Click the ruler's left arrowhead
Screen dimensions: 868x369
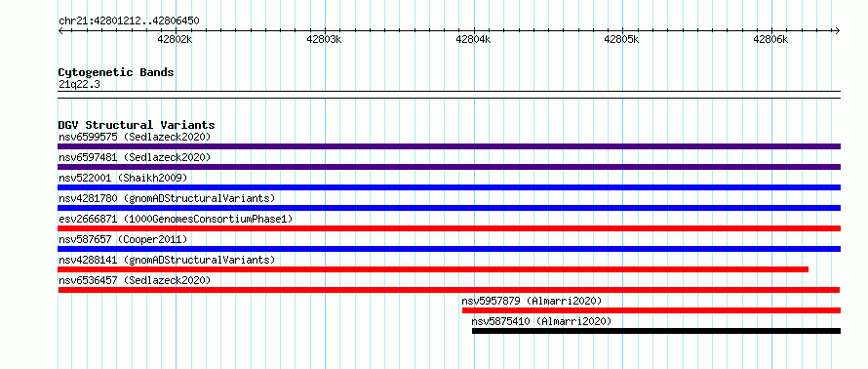click(x=60, y=30)
